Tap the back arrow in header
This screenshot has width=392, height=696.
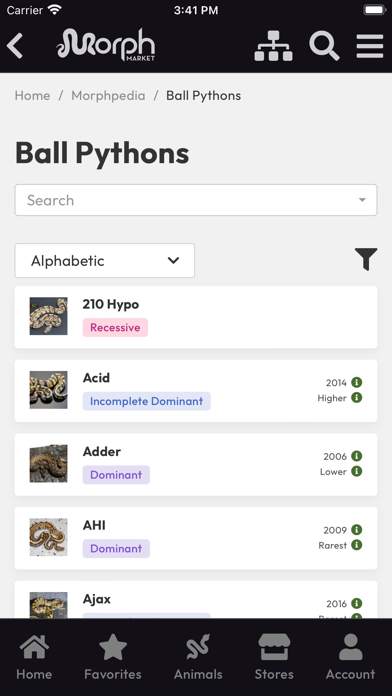15,46
